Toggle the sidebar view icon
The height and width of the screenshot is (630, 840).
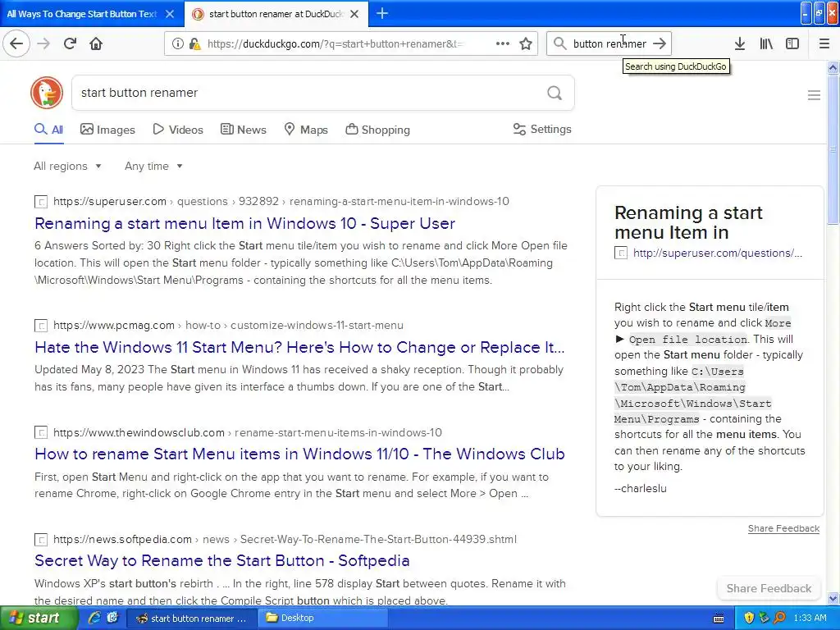792,44
